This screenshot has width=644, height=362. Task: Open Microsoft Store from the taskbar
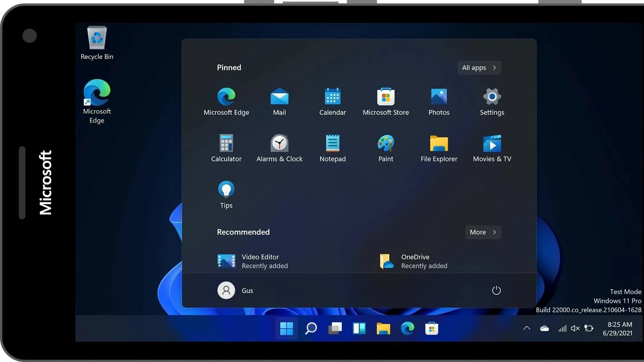point(431,329)
